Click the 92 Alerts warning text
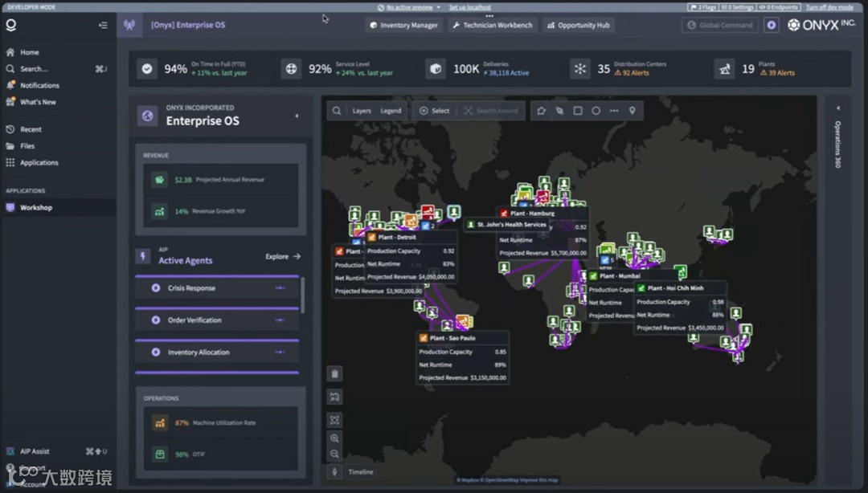The width and height of the screenshot is (868, 493). [632, 73]
